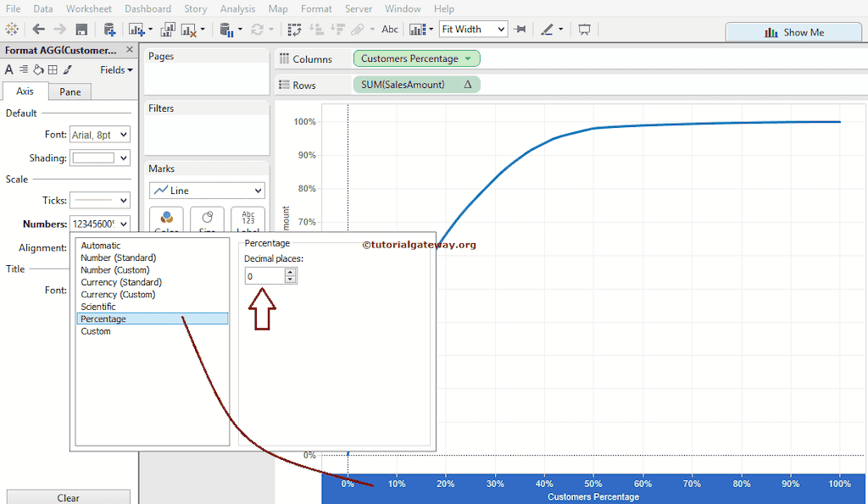Open the Analysis menu
The image size is (868, 504).
(237, 8)
